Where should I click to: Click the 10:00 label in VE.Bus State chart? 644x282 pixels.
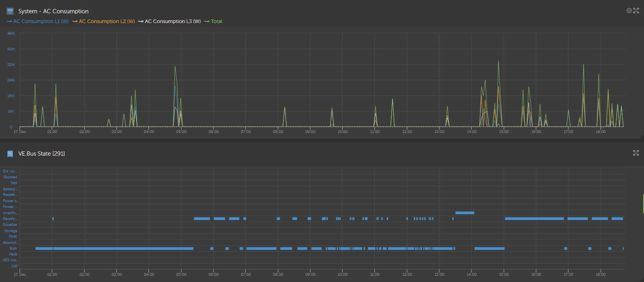click(x=343, y=275)
